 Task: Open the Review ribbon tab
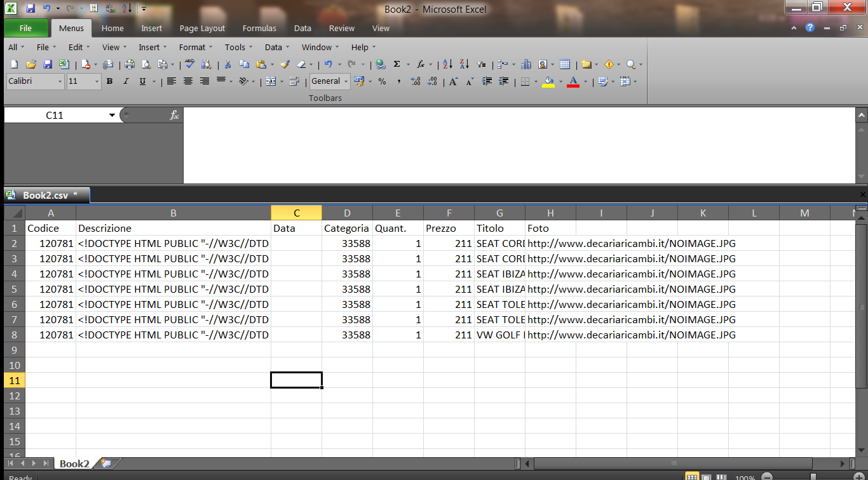pyautogui.click(x=342, y=28)
